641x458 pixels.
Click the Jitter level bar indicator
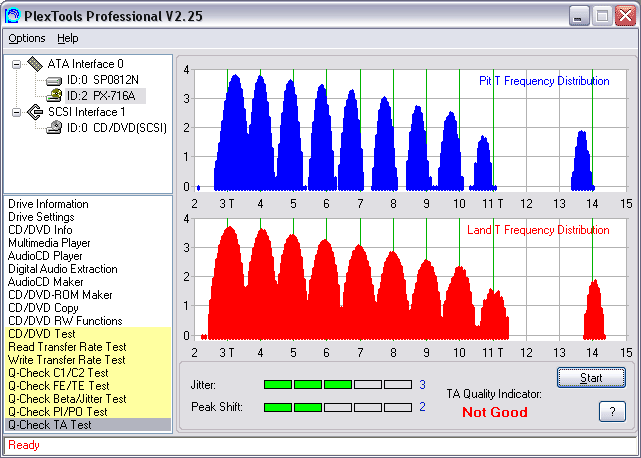(x=338, y=384)
